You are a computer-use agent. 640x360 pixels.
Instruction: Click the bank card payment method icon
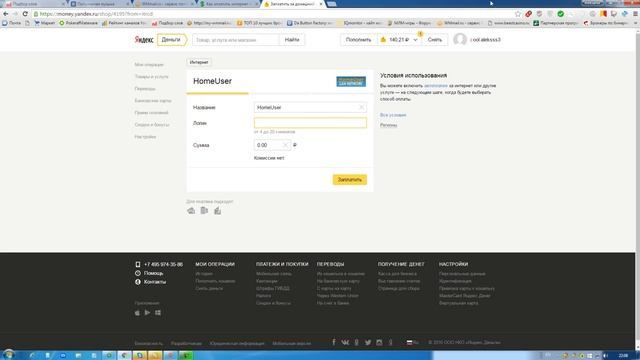tap(204, 211)
